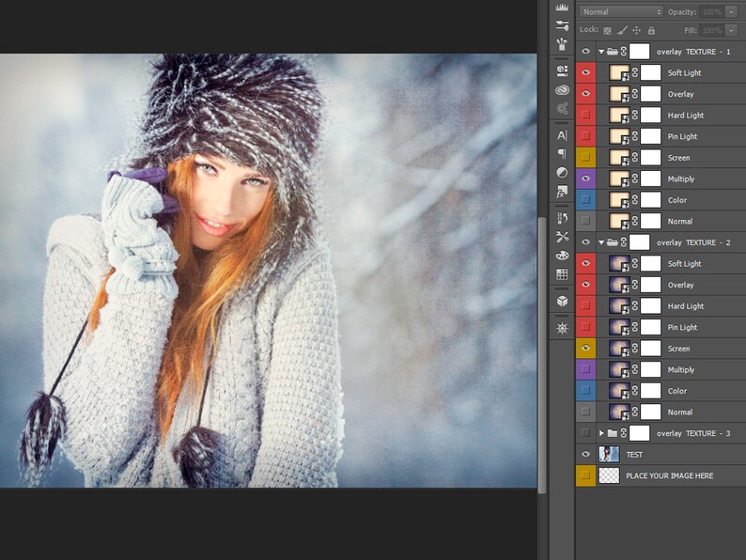This screenshot has width=746, height=560.
Task: Select the Overlay layer in TEXTURE - 1
Action: (671, 94)
